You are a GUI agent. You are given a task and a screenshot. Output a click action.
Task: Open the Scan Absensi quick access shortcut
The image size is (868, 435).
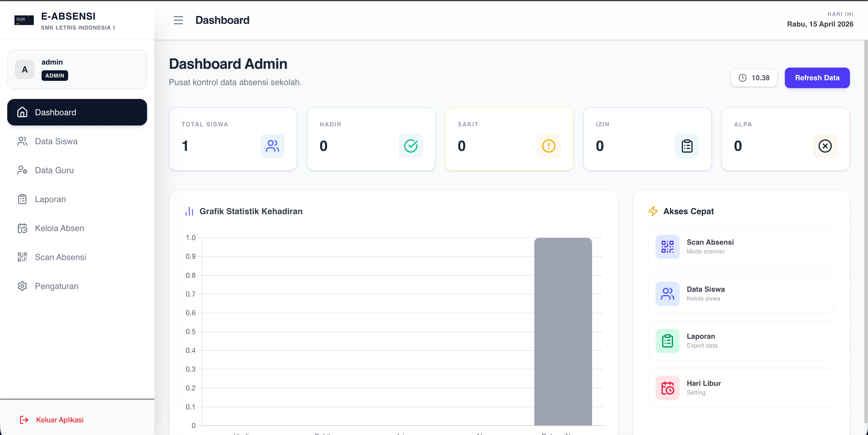pos(741,246)
